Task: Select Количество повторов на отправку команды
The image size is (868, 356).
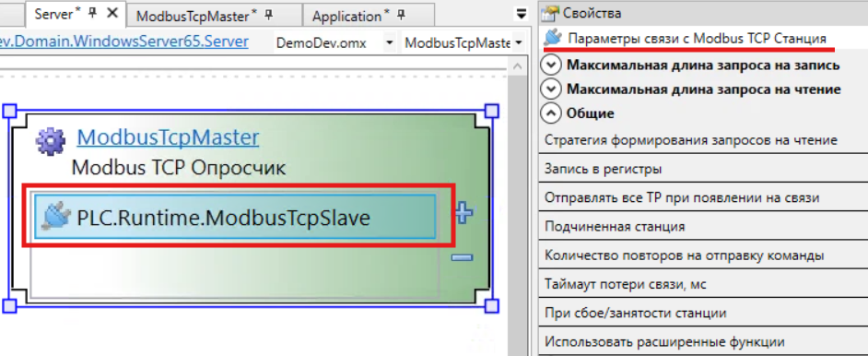Action: pos(704,255)
